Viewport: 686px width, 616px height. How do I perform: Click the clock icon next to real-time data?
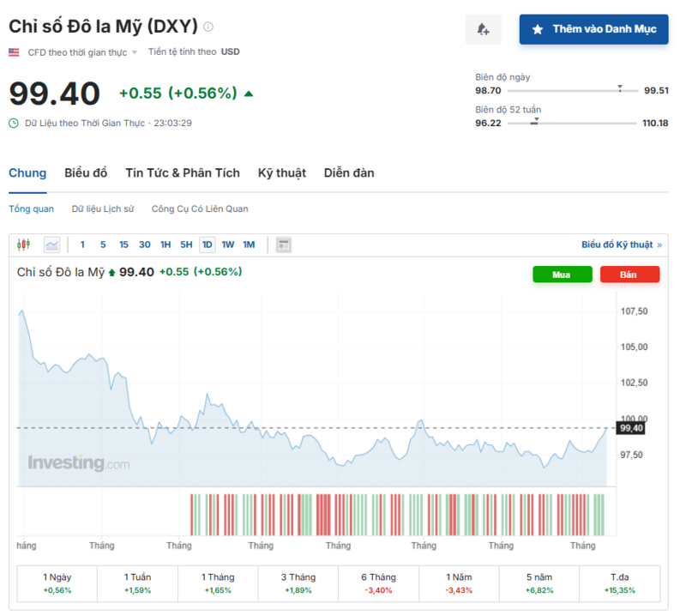[x=14, y=123]
